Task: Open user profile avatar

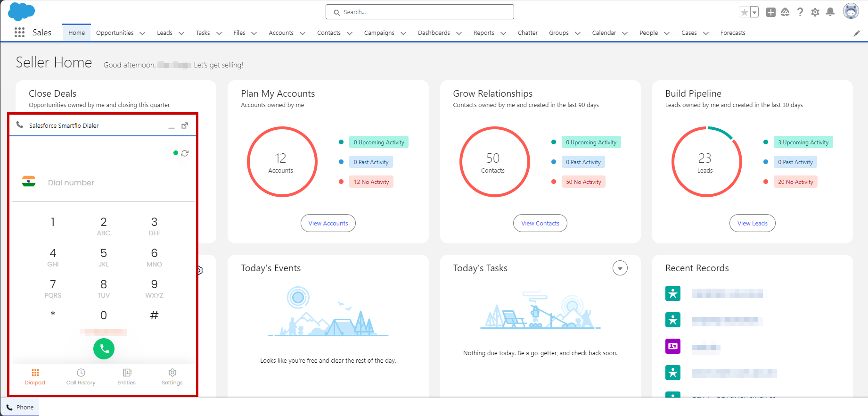Action: [x=851, y=11]
